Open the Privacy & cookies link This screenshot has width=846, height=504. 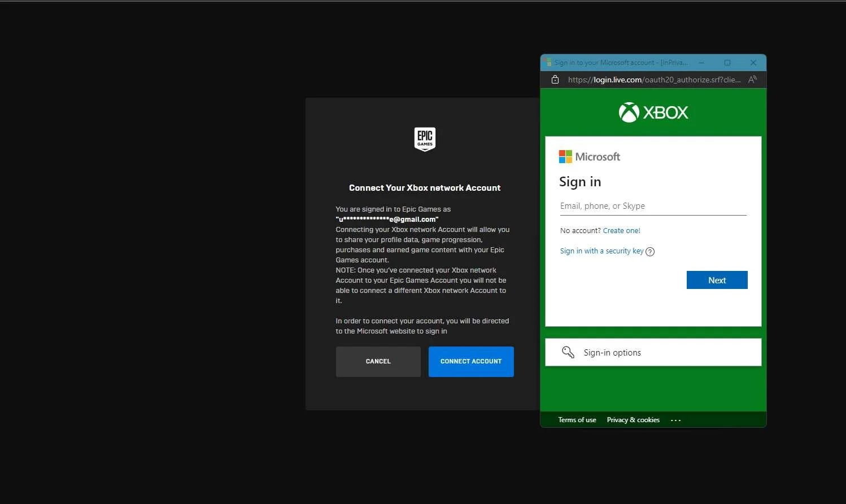[633, 420]
